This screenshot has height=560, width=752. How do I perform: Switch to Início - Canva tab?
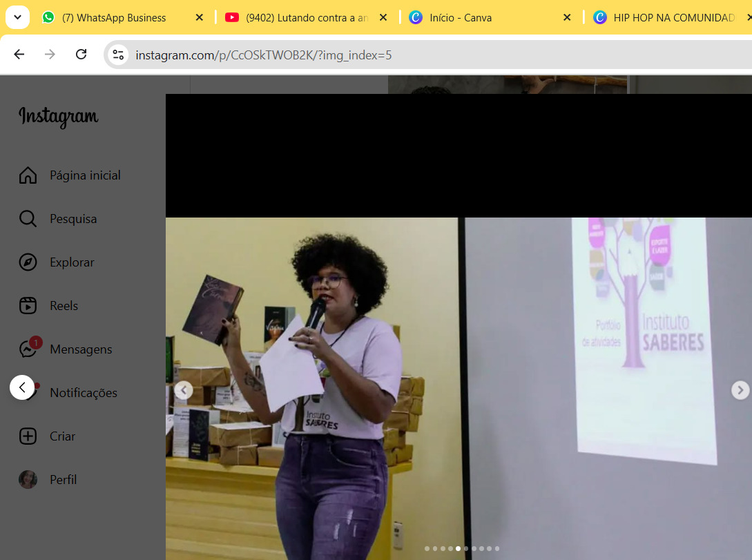point(461,18)
